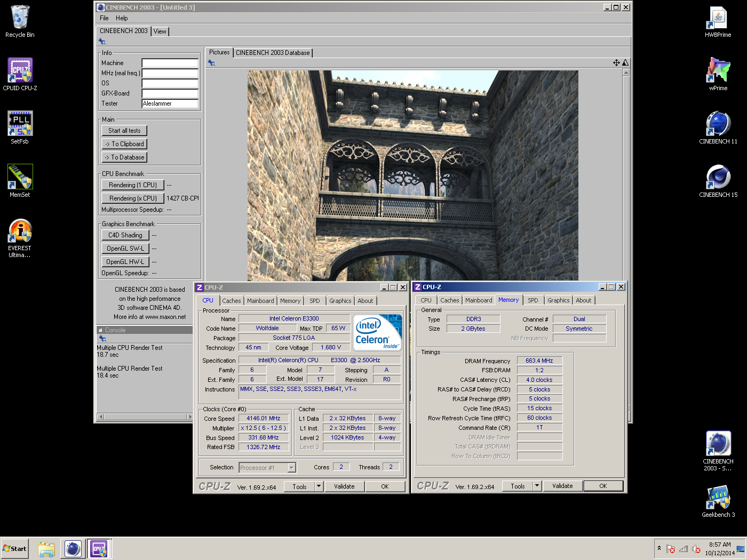
Task: Click the To Clipboard button
Action: [x=124, y=144]
